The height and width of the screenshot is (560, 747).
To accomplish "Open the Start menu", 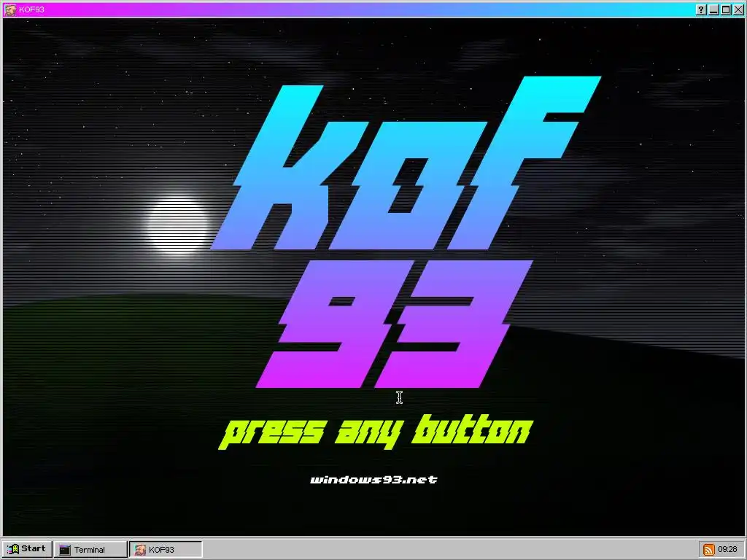I will [27, 549].
